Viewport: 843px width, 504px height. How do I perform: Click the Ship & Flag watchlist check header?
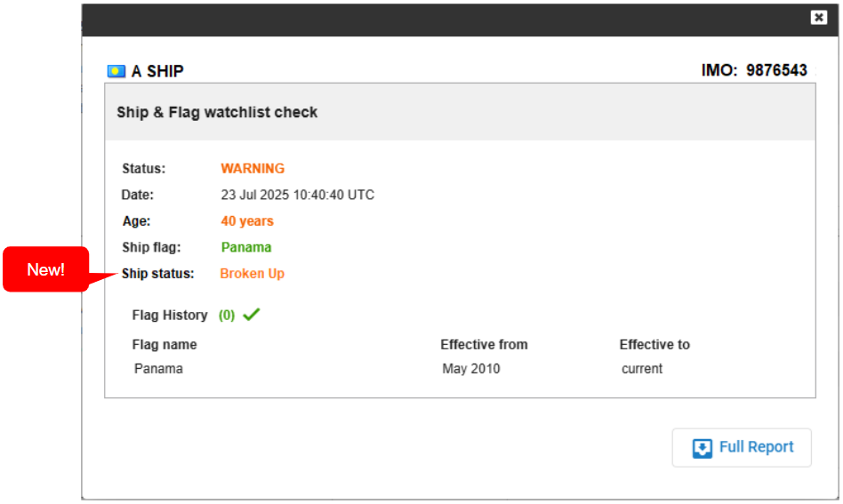pyautogui.click(x=217, y=113)
